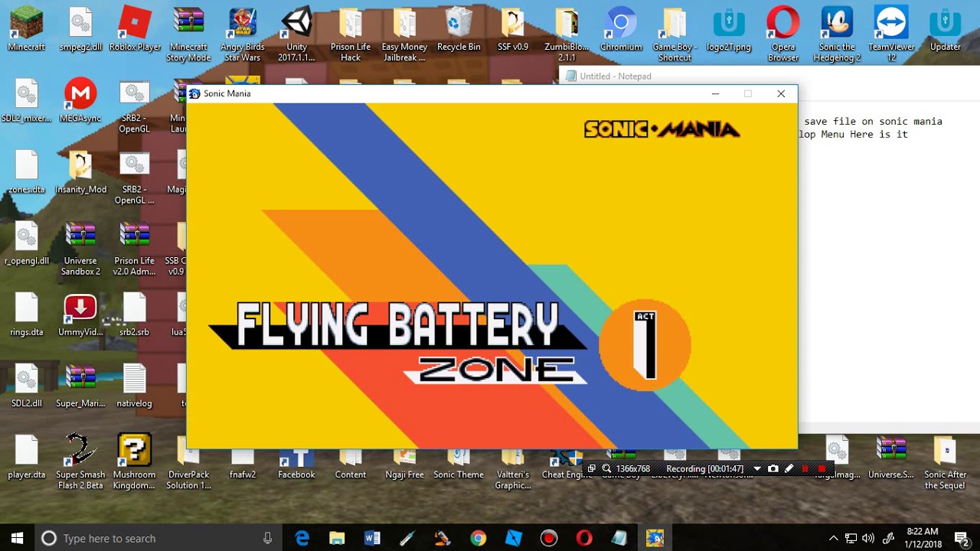The height and width of the screenshot is (551, 980).
Task: Select the zones.dta file
Action: 27,172
